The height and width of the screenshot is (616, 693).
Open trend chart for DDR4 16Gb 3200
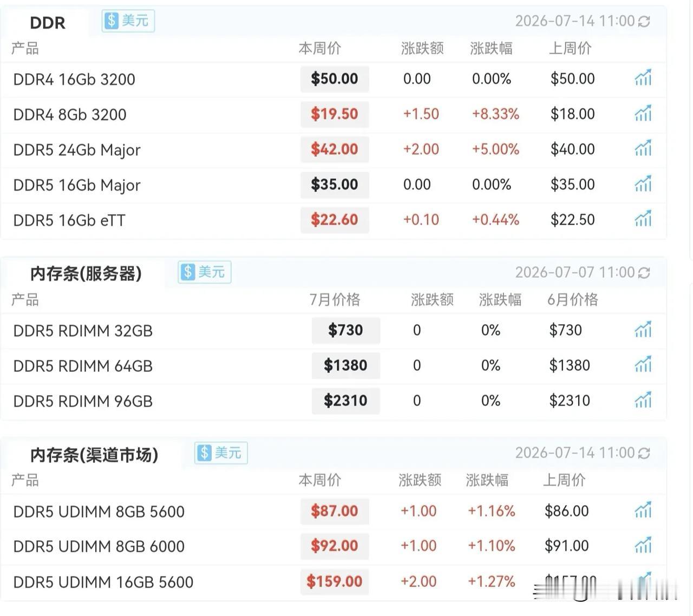(x=643, y=78)
